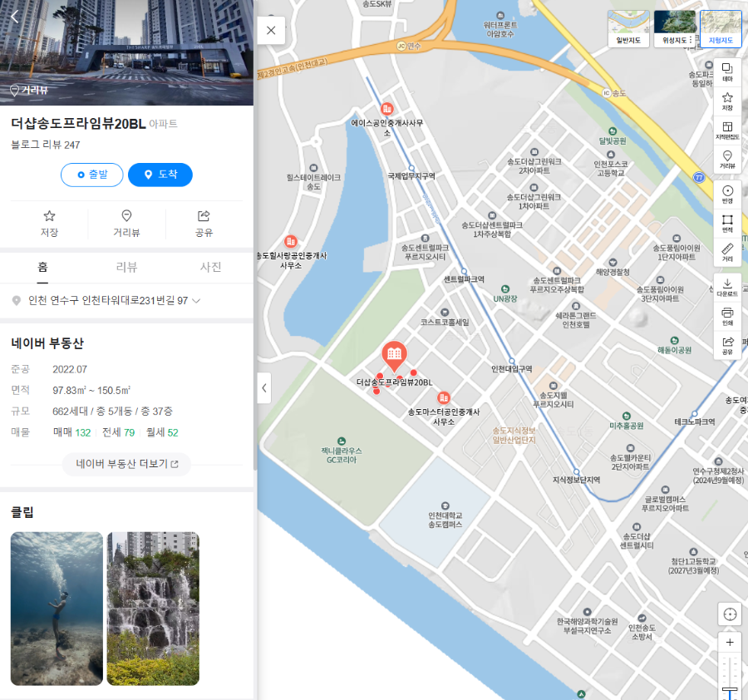
Task: Click the 인천송도소방서 marker
Action: click(x=642, y=618)
